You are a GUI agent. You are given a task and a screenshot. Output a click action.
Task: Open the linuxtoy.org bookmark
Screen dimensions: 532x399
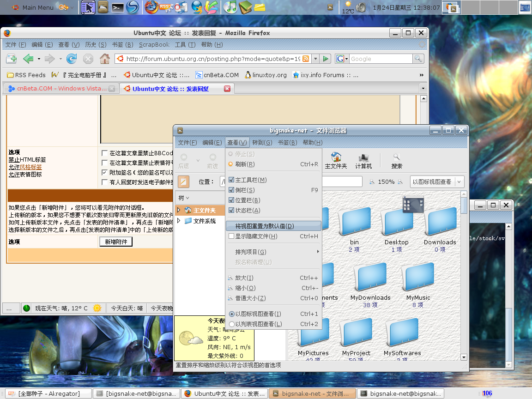266,75
